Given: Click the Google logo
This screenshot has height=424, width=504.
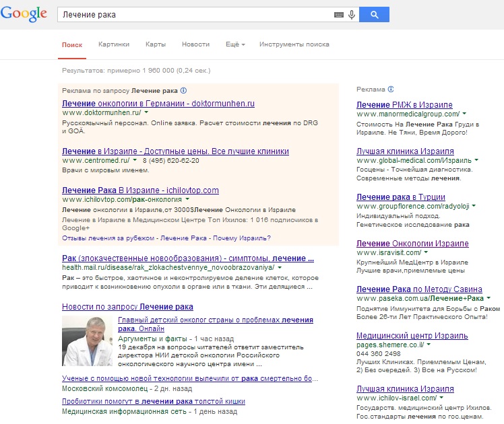Looking at the screenshot, I should (24, 14).
